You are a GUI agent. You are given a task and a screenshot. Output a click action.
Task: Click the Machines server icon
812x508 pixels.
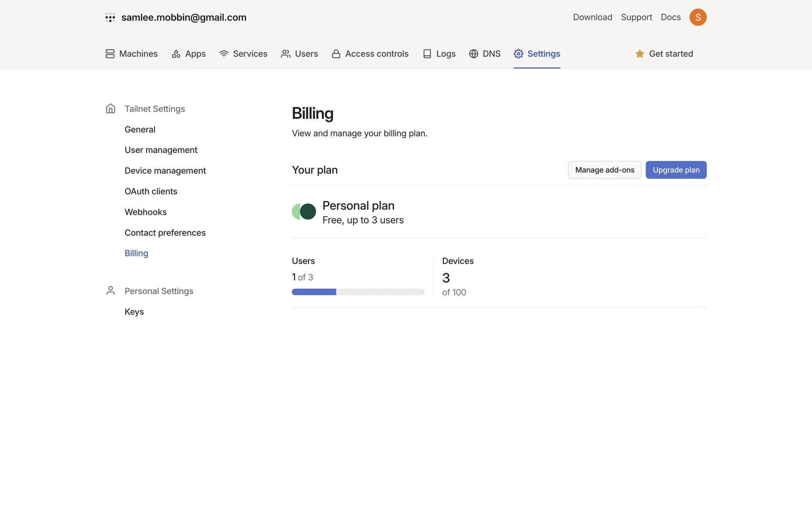pos(110,54)
